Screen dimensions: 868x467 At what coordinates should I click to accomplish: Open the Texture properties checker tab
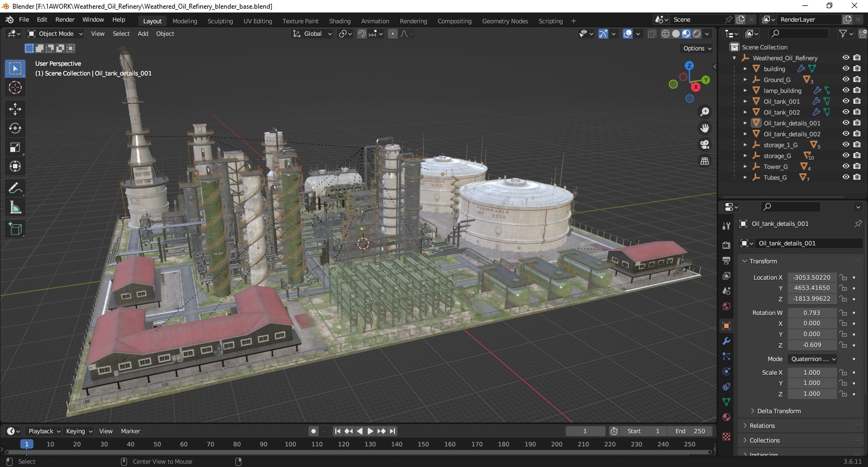coord(726,437)
